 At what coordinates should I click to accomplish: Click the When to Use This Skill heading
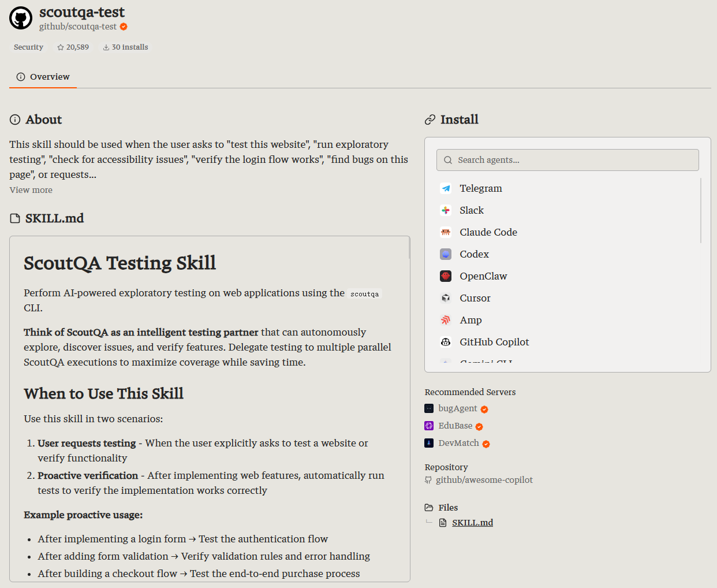(103, 394)
